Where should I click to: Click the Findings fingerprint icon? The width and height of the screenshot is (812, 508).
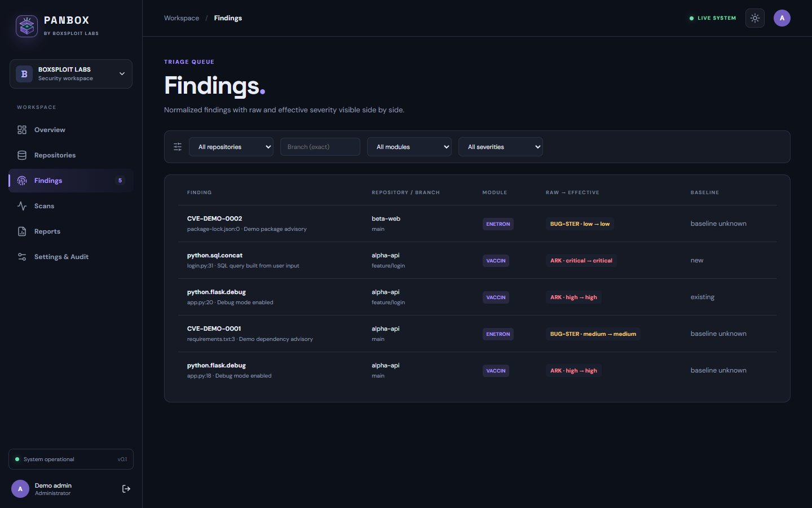[x=22, y=181]
